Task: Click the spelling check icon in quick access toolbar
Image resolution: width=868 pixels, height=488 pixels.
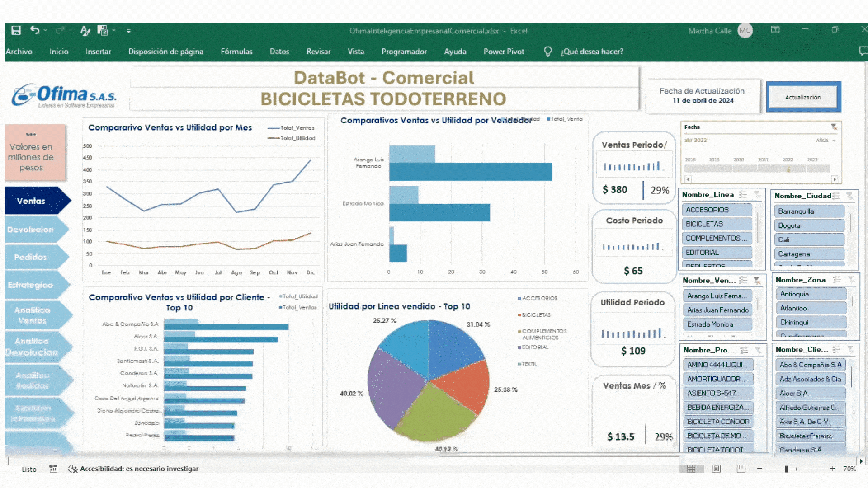Action: tap(85, 30)
